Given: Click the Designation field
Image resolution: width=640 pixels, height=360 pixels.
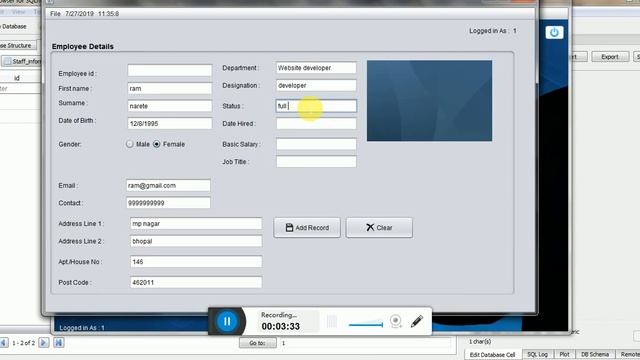Looking at the screenshot, I should coord(316,85).
